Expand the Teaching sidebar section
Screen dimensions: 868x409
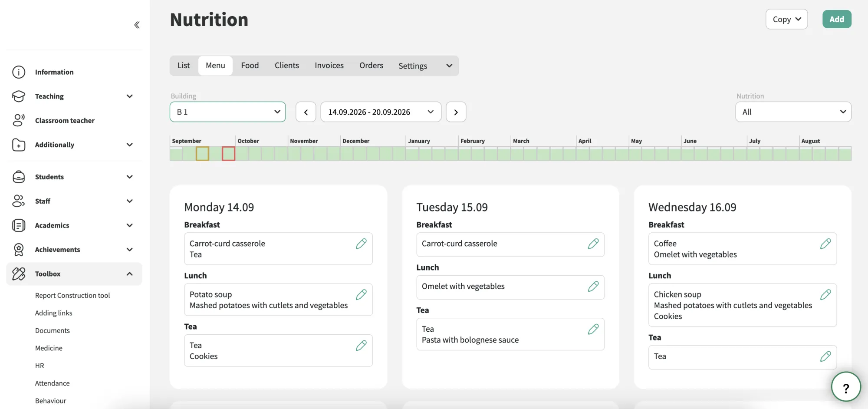pyautogui.click(x=129, y=96)
